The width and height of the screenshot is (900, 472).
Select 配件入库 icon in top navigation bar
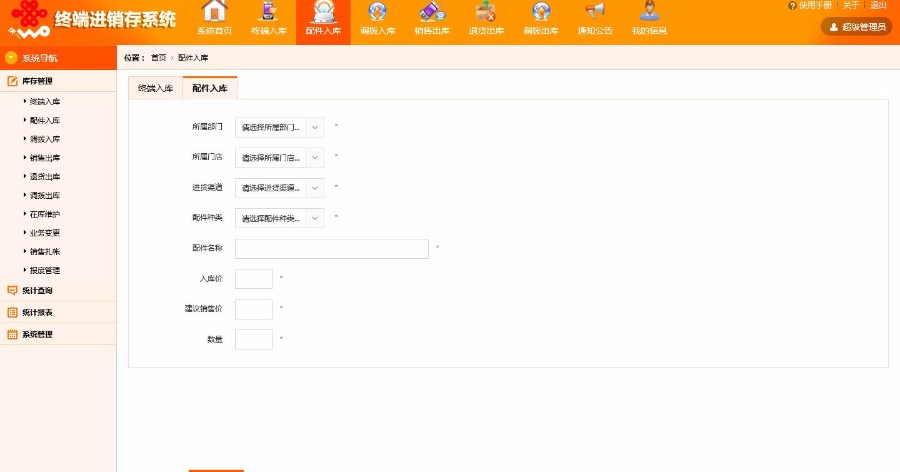(323, 11)
